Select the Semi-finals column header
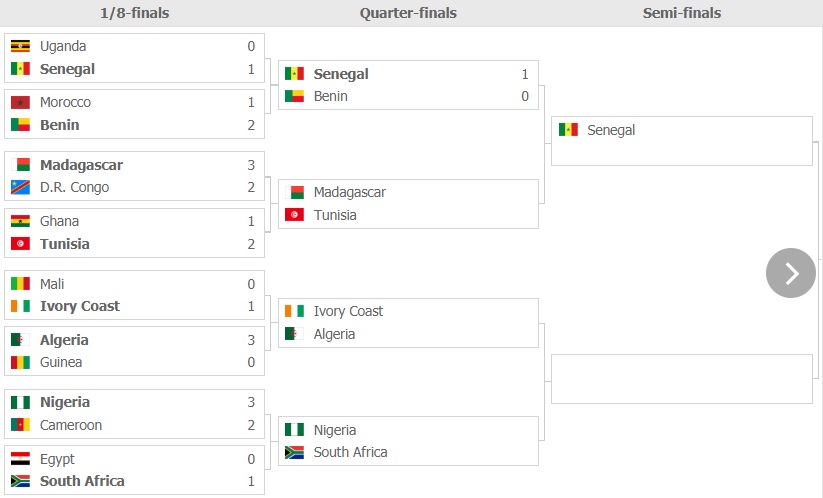This screenshot has width=823, height=498. (682, 13)
